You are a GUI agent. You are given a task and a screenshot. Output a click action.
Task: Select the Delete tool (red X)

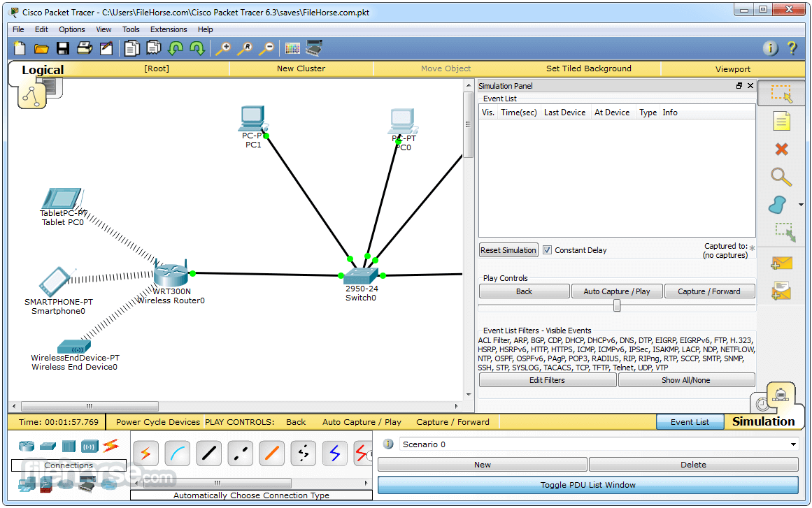click(x=781, y=149)
